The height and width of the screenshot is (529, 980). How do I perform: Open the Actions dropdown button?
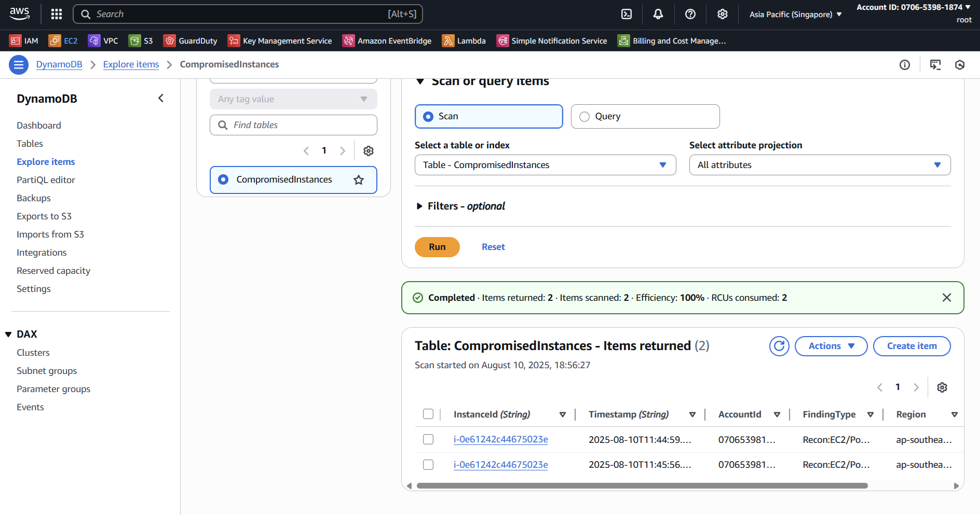click(x=831, y=346)
